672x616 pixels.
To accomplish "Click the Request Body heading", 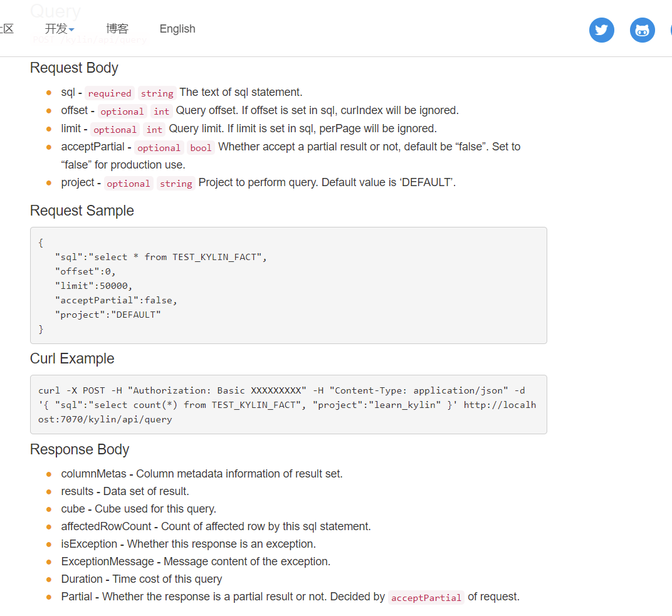I will (74, 68).
